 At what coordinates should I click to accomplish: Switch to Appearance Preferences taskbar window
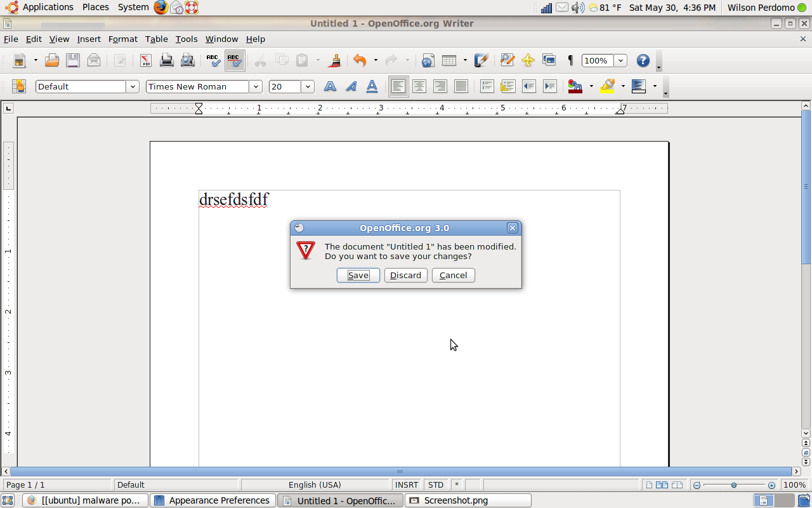[213, 500]
